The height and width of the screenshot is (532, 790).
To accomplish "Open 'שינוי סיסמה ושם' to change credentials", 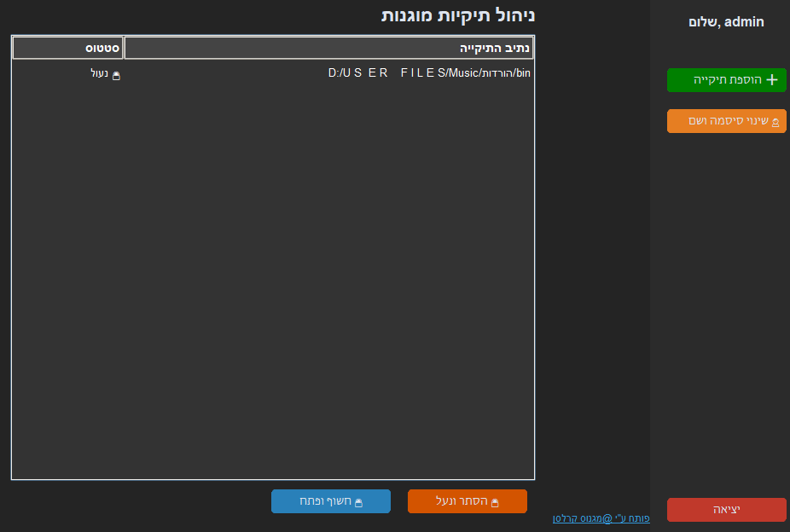I will (x=726, y=121).
